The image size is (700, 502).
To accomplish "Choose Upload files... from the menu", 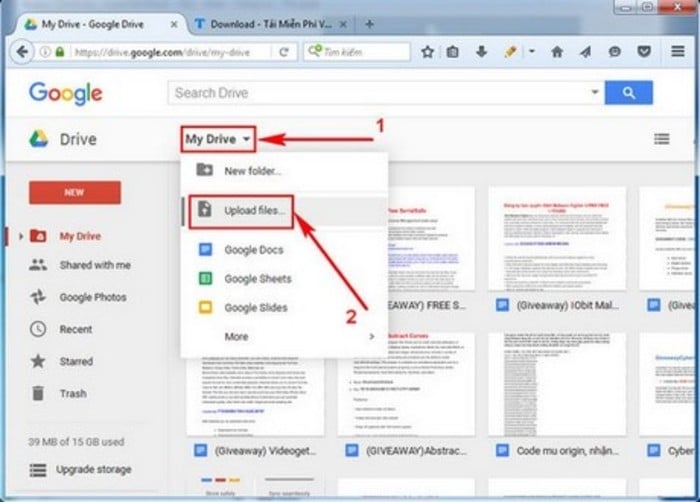I will coord(284,211).
